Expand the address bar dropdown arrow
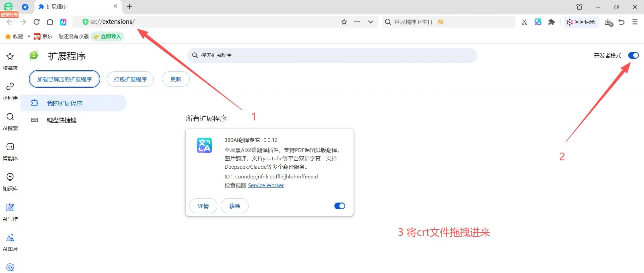Viewport: 644px width, 273px height. (371, 22)
